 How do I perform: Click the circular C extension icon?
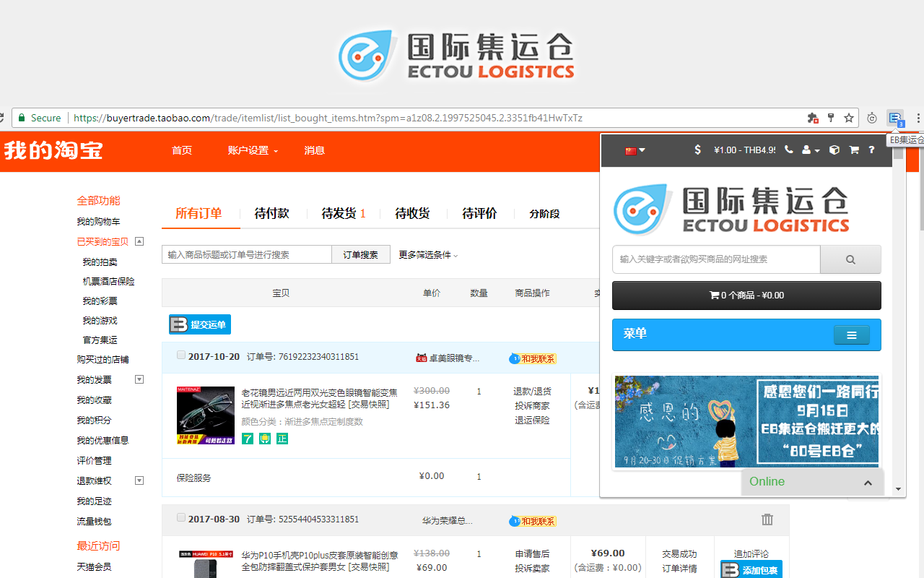click(872, 118)
